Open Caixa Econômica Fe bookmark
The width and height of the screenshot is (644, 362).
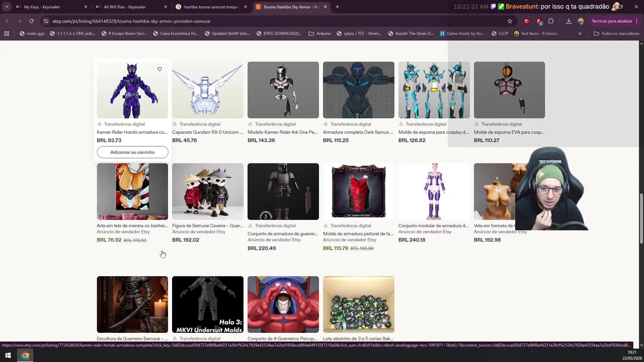[175, 33]
